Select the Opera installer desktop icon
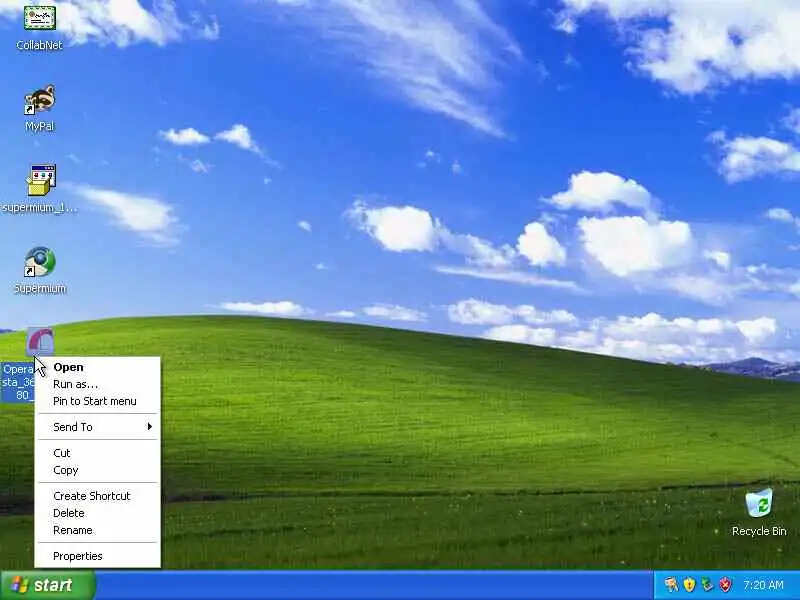The image size is (800, 600). coord(40,342)
